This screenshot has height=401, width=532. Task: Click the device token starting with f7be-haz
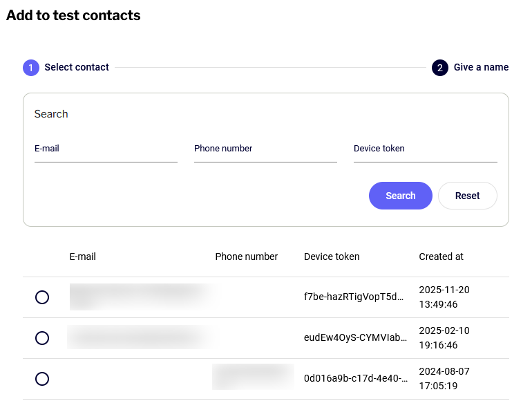coord(355,297)
